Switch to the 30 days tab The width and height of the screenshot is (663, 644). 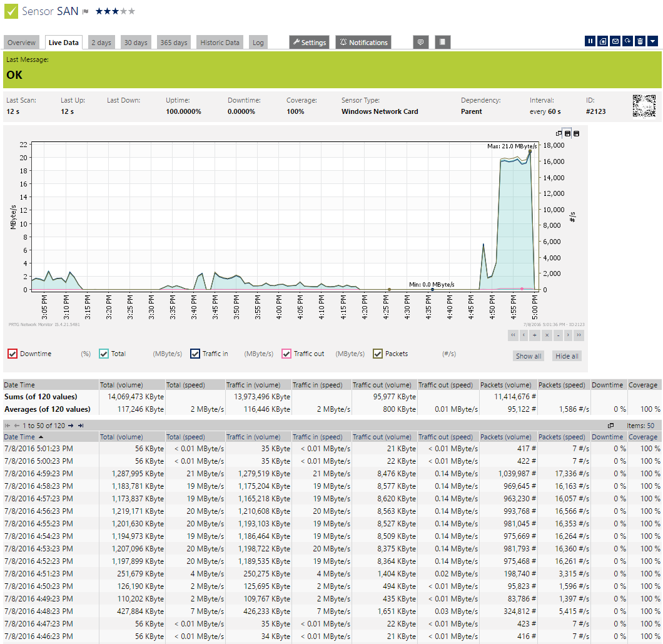[x=136, y=43]
